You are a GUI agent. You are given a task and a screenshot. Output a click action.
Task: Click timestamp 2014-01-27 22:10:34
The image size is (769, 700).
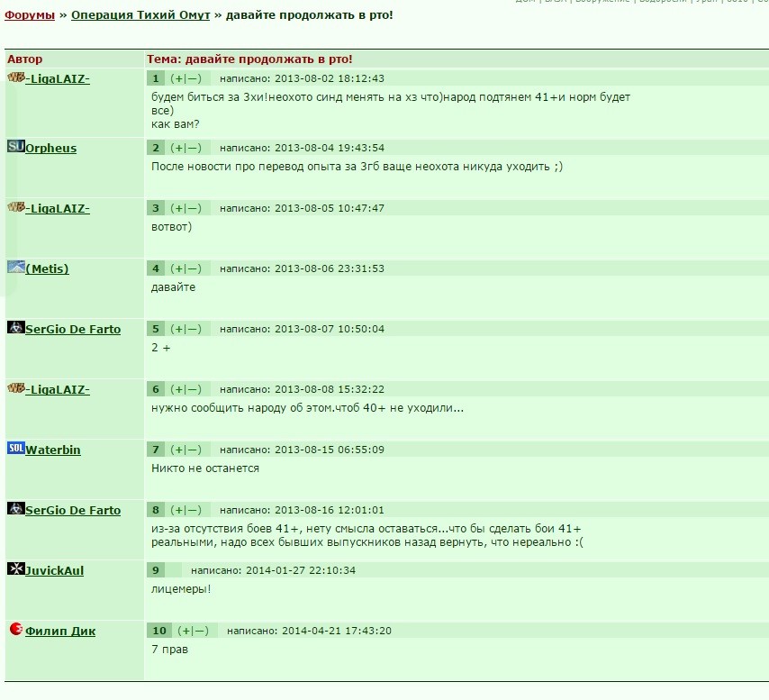[300, 570]
